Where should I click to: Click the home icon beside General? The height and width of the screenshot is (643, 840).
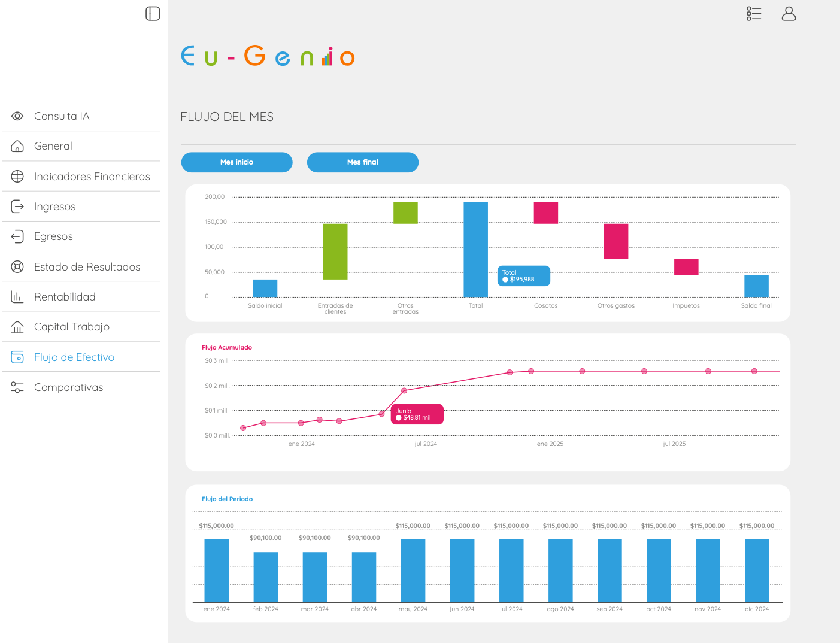coord(17,146)
